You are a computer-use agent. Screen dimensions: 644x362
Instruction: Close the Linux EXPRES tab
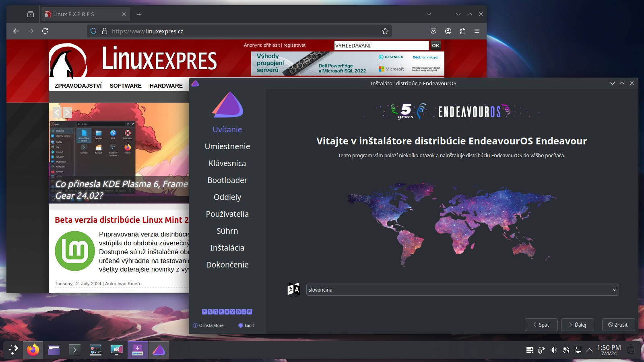124,14
